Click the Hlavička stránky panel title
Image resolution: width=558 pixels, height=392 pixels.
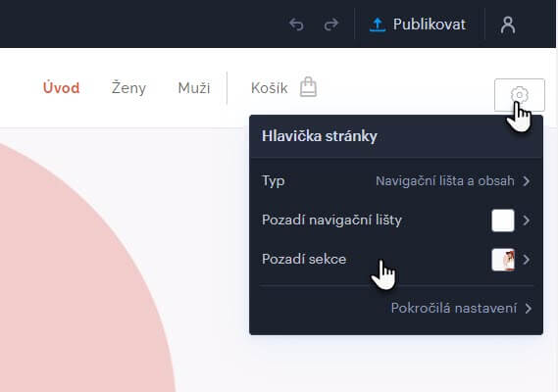320,136
